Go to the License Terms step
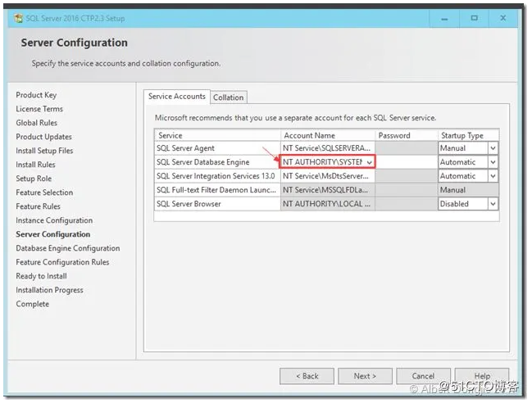Screen dimensions: 532x403 click(x=39, y=109)
